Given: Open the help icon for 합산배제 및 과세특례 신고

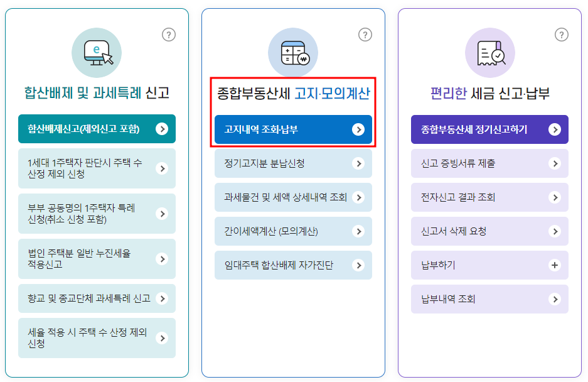Looking at the screenshot, I should pos(168,35).
